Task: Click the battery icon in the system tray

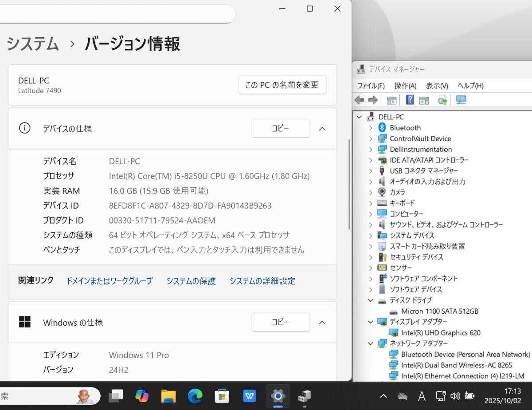Action: [469, 396]
